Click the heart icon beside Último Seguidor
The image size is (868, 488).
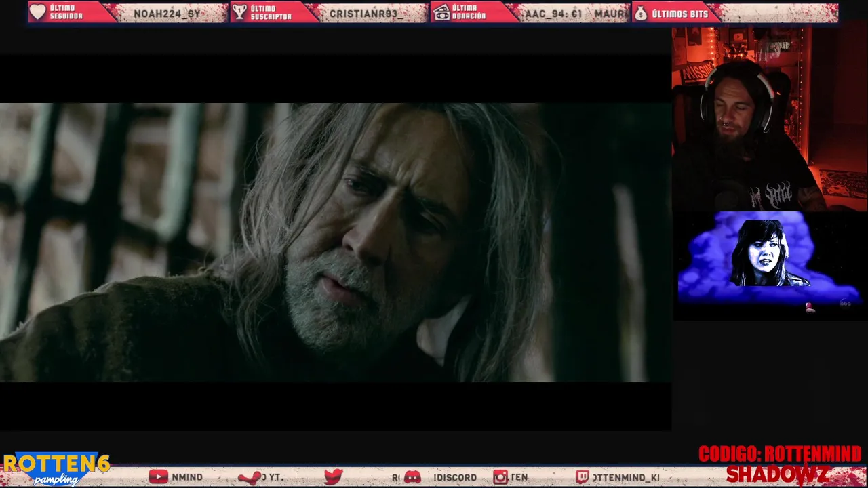38,12
